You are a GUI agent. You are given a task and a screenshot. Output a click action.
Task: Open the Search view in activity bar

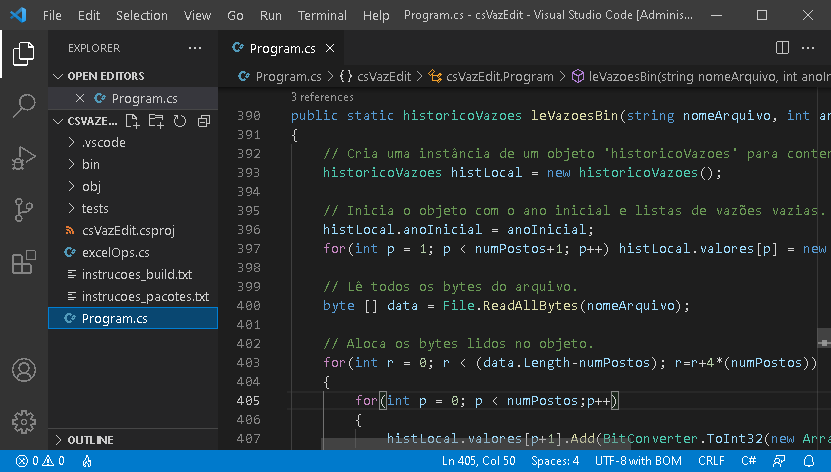pyautogui.click(x=23, y=105)
